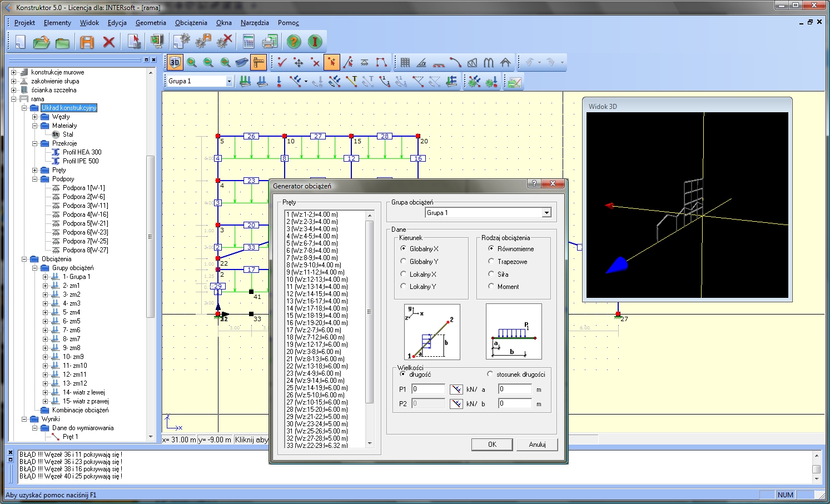
Task: Toggle the ruler dimensions icon
Action: pos(259,62)
